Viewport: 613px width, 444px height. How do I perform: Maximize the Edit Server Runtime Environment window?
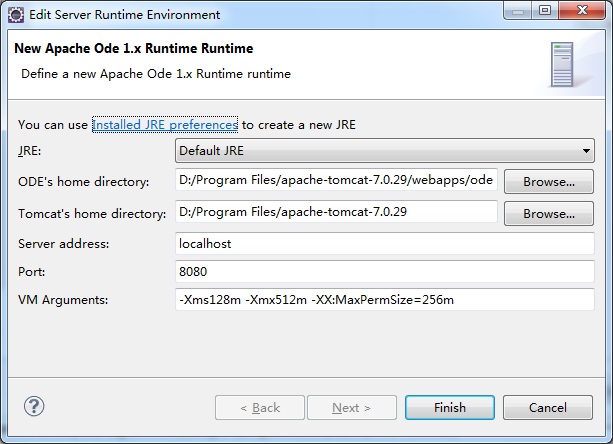click(545, 10)
